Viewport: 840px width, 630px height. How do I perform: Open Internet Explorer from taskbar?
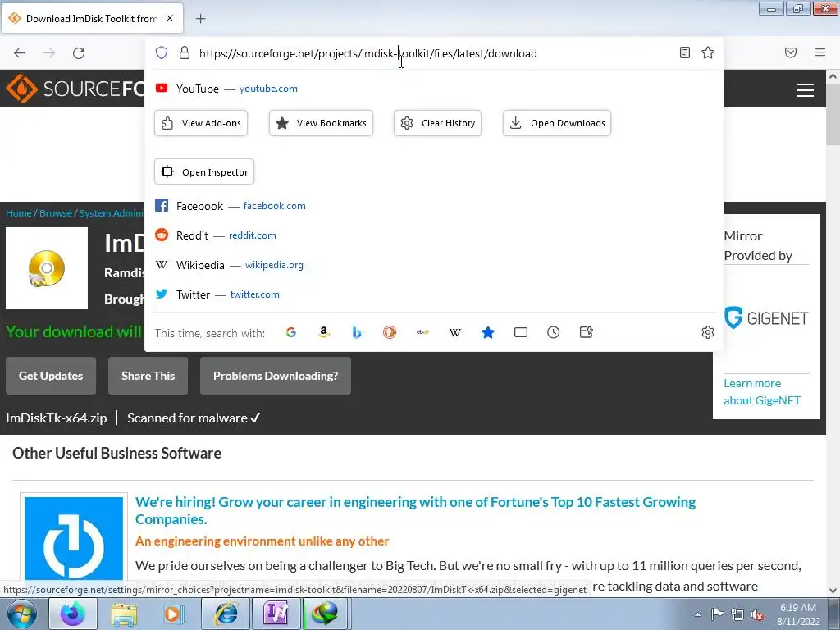[226, 614]
